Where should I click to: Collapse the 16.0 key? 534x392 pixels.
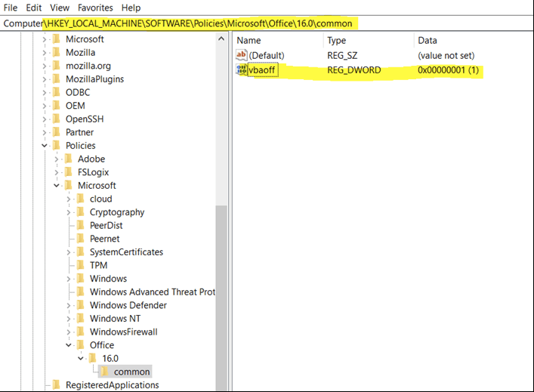pos(81,358)
